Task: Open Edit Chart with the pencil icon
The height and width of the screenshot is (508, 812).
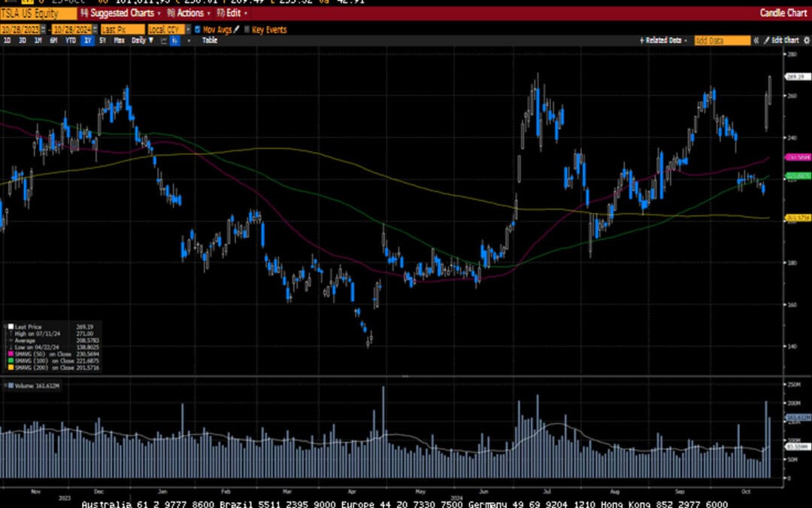Action: (x=766, y=41)
